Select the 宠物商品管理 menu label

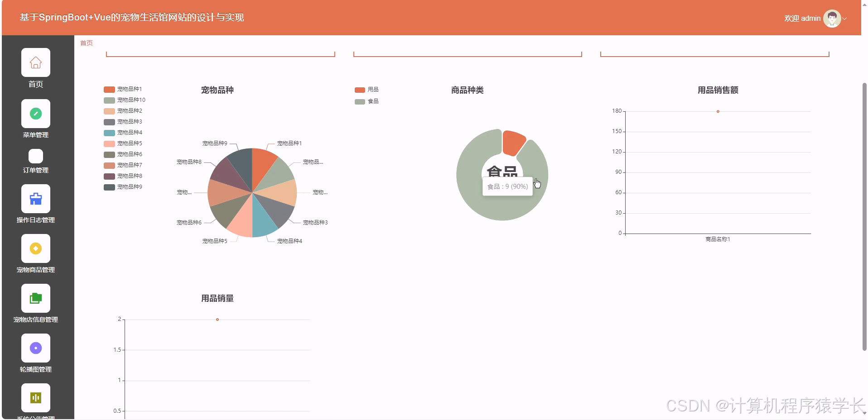[x=36, y=270]
